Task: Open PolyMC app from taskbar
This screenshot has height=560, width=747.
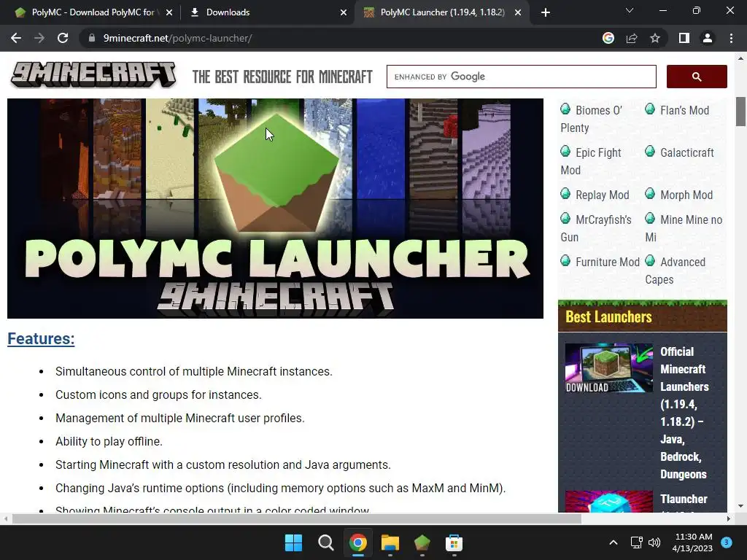Action: pos(422,542)
